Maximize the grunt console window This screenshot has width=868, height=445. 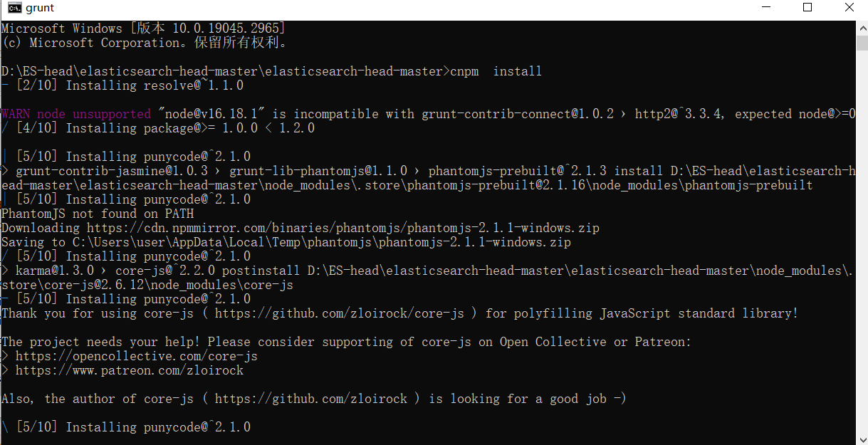click(x=807, y=8)
